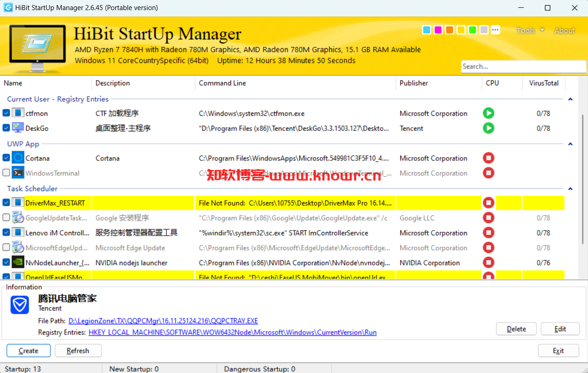The image size is (588, 373).
Task: Click ctfmon's 0/78 VirusTotal result
Action: point(543,113)
